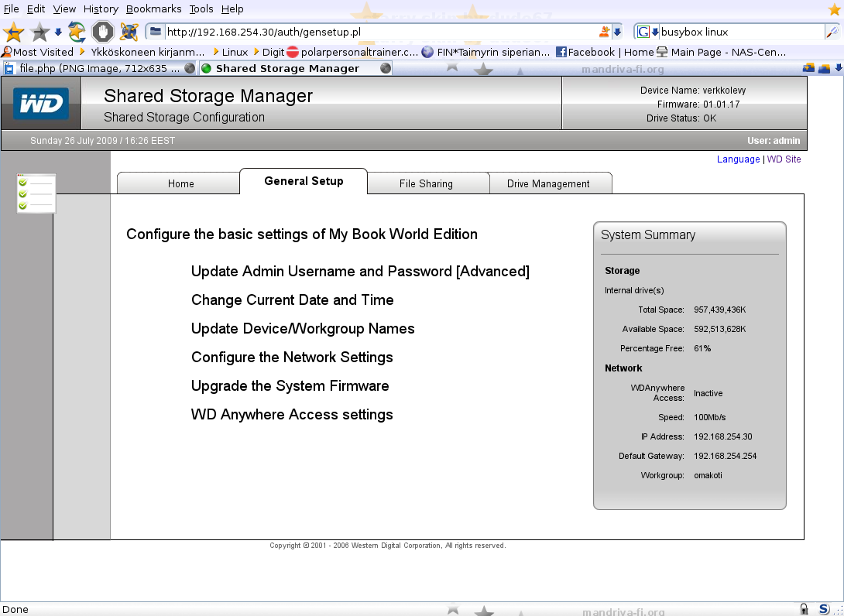Open Update Device/Workgroup Names

click(x=303, y=329)
